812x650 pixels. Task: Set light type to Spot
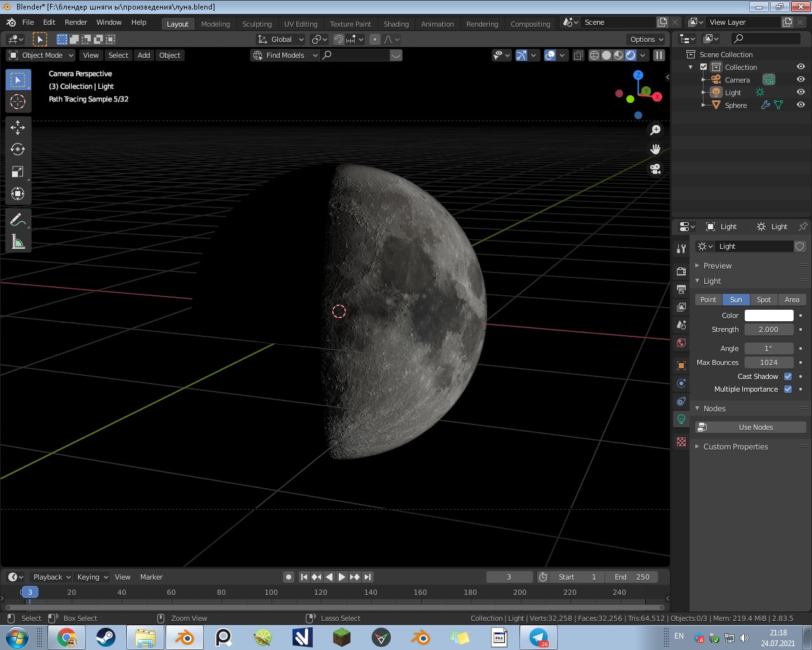point(764,300)
